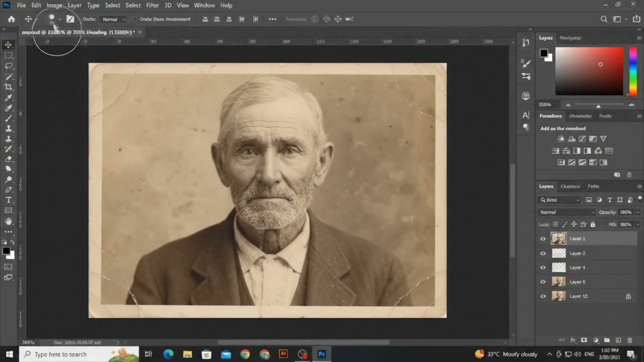644x362 pixels.
Task: Open the layer filter kind dropdown
Action: (x=559, y=200)
